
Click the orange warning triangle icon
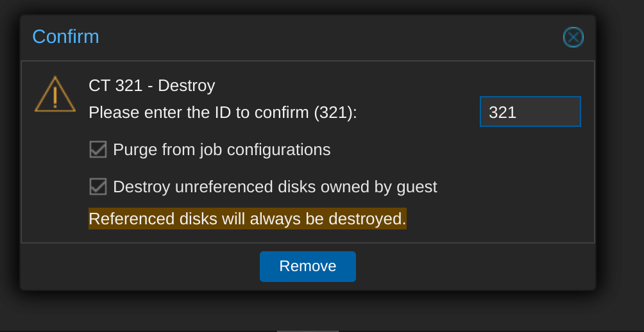click(x=55, y=94)
